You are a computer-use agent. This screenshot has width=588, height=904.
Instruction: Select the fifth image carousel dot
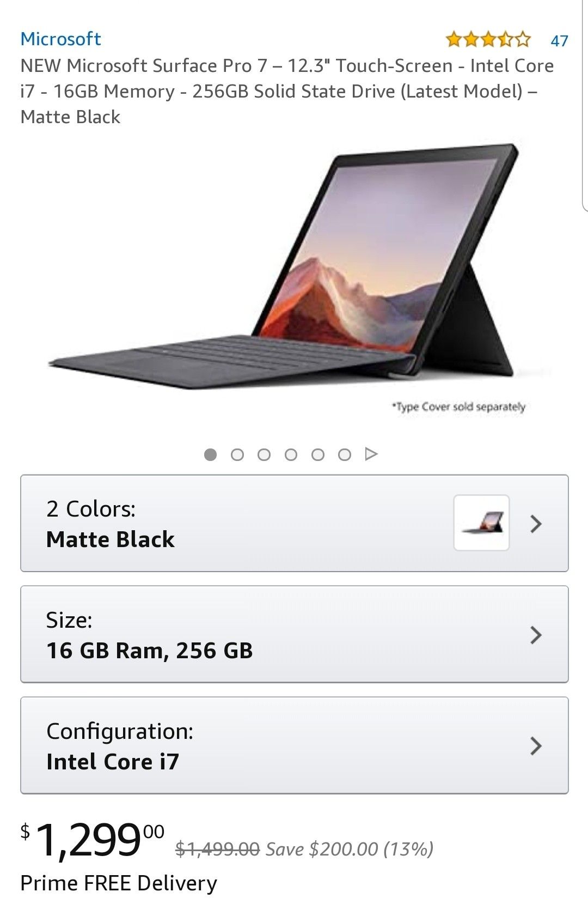(x=317, y=454)
